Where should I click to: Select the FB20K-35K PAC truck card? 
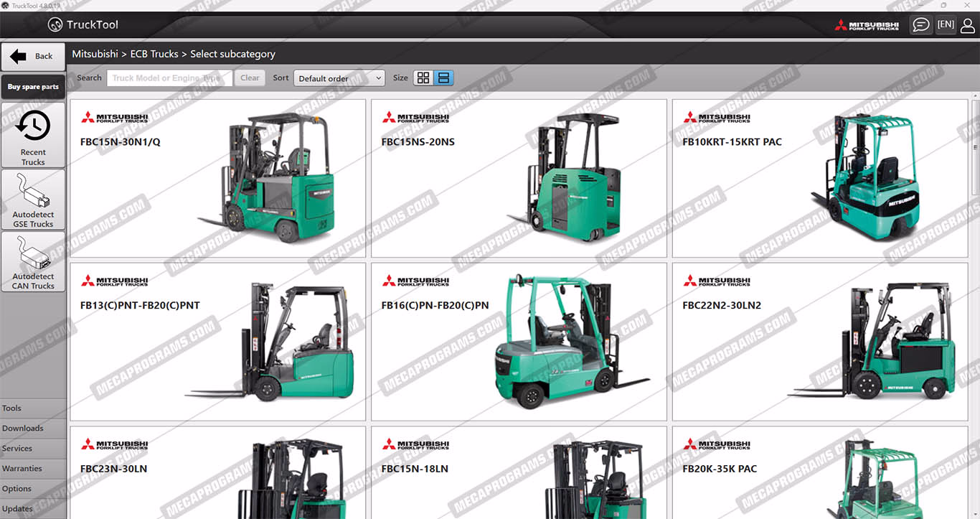[x=820, y=472]
